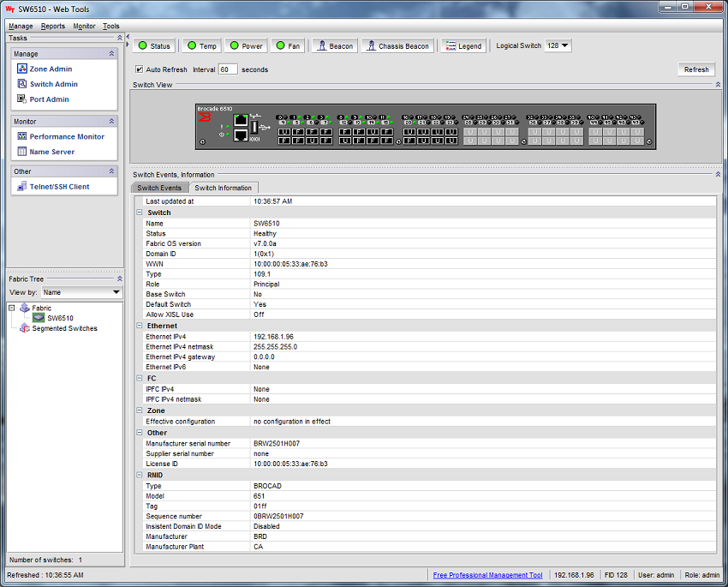Click the USB port on the switch image
This screenshot has height=587, width=728.
[254, 127]
